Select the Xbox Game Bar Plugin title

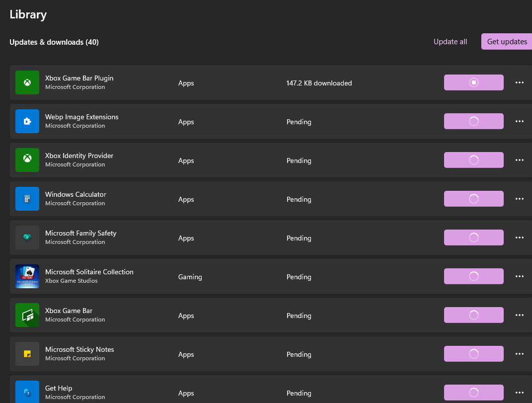(x=79, y=78)
